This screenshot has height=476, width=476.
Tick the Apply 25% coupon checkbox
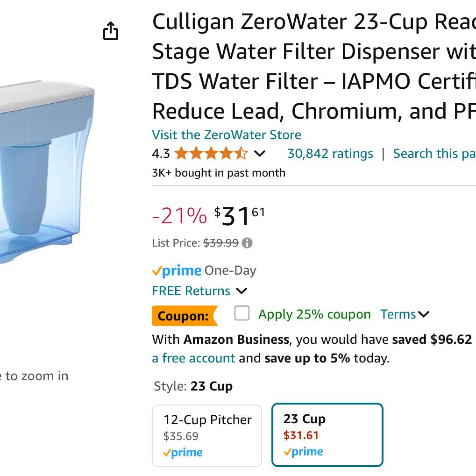point(242,313)
